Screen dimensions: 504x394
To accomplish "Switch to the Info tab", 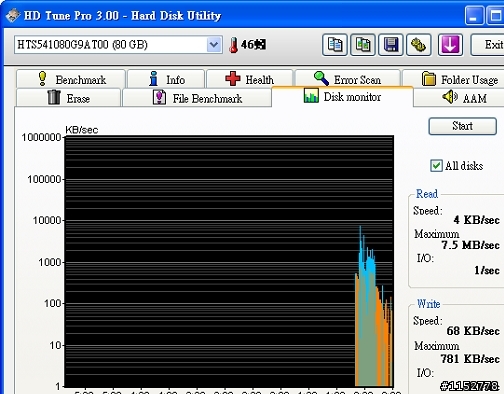I will [x=166, y=79].
